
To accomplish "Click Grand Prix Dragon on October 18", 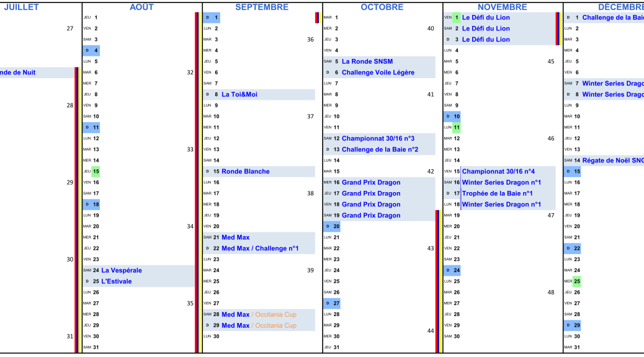I will pos(371,205).
